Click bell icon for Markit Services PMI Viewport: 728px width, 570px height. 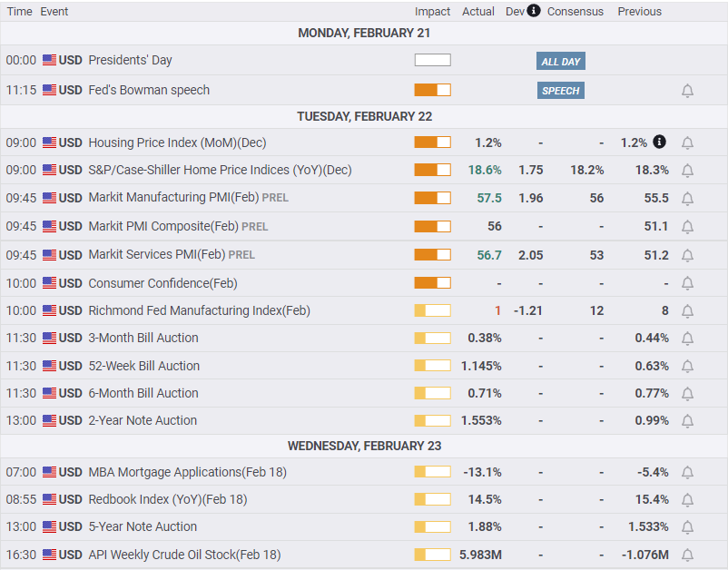(687, 255)
